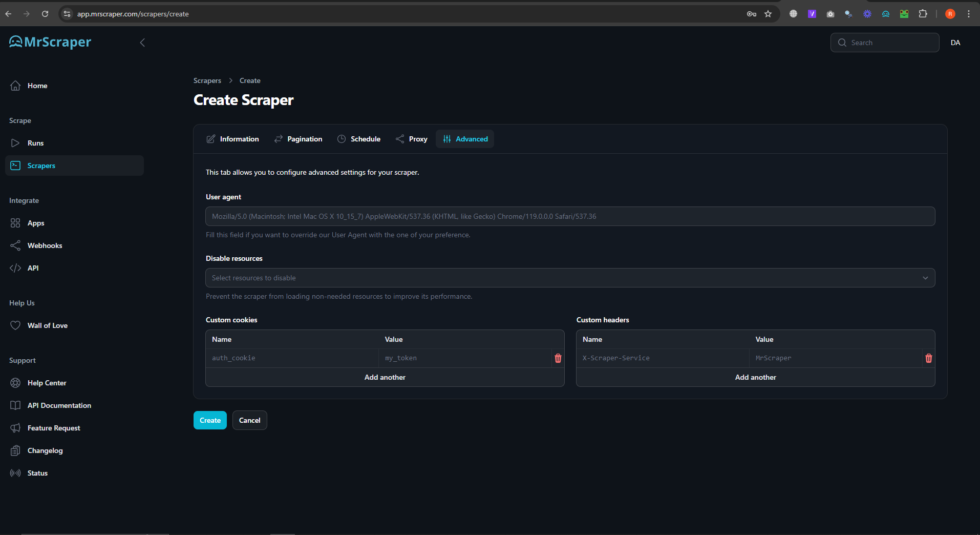The height and width of the screenshot is (535, 980).
Task: Open the browser extensions puzzle icon
Action: click(x=923, y=14)
